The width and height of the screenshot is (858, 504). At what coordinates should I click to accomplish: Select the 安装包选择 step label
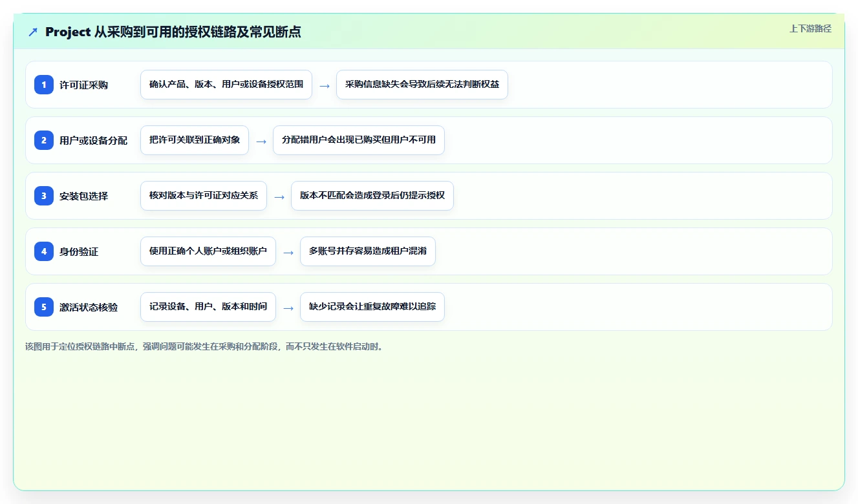pos(83,196)
